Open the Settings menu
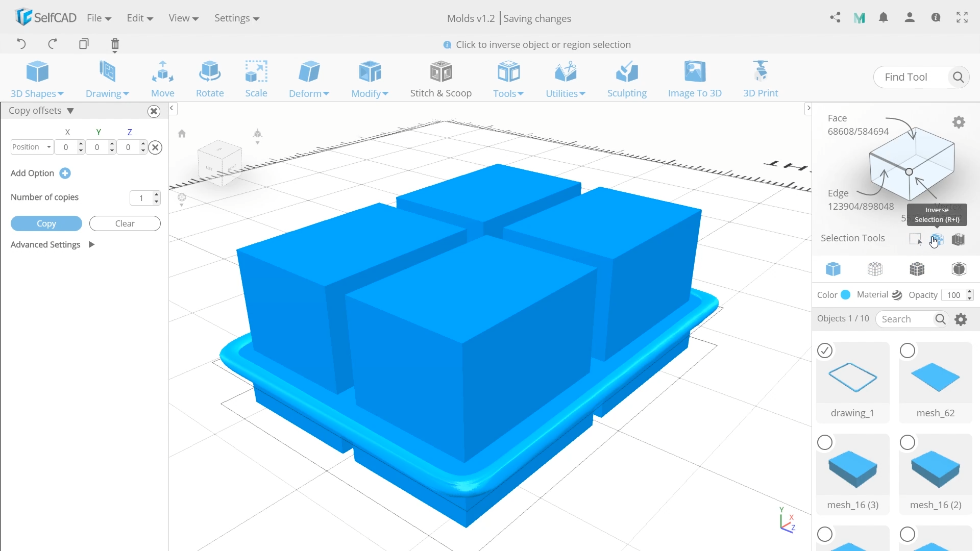The width and height of the screenshot is (980, 551). [x=237, y=18]
